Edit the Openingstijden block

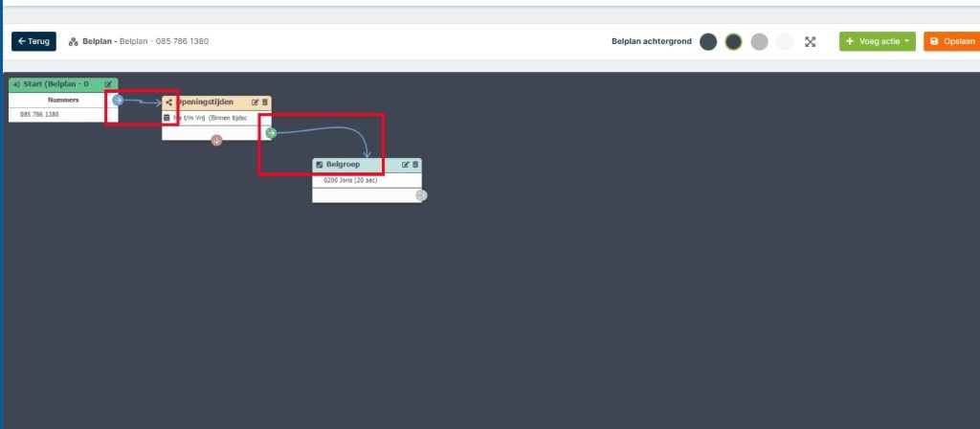[255, 102]
